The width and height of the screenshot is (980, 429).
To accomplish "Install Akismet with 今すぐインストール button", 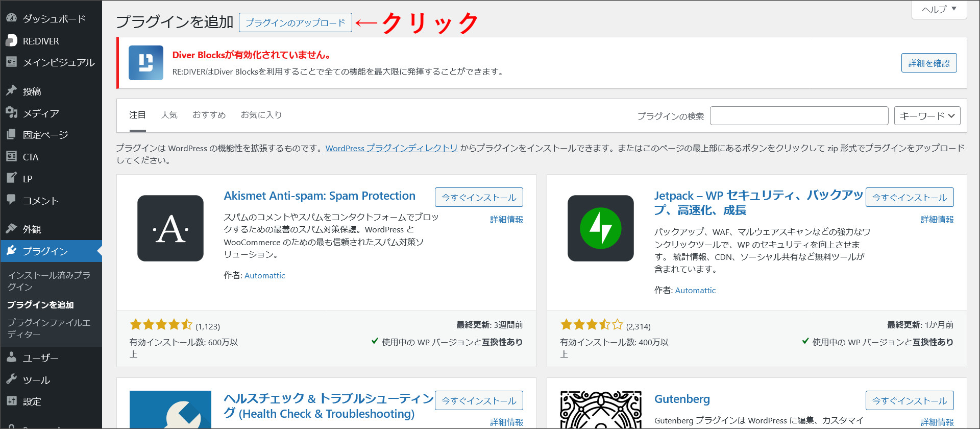I will tap(479, 197).
